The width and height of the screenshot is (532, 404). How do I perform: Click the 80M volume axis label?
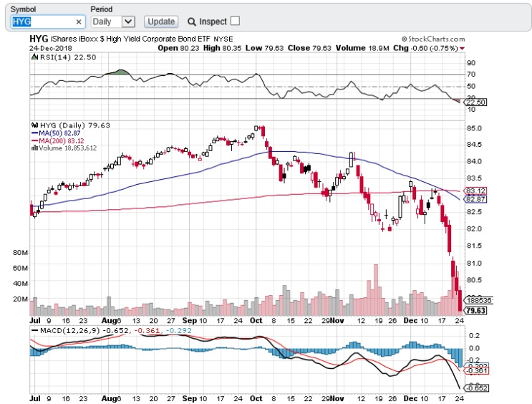click(x=20, y=253)
